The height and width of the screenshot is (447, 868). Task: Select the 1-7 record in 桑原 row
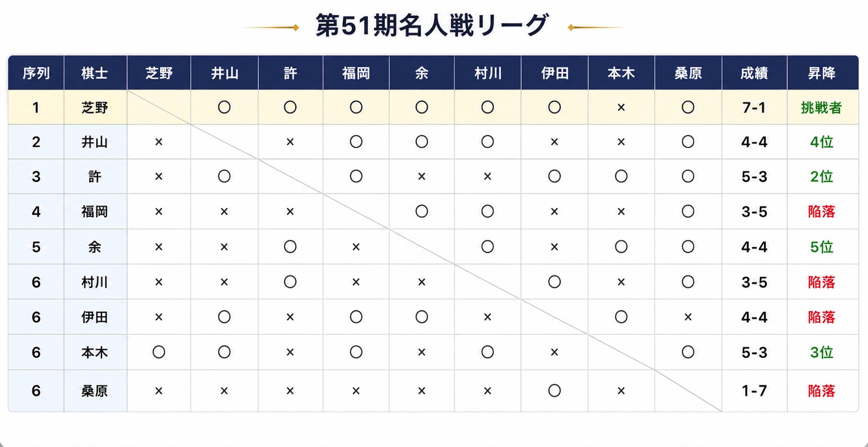(754, 391)
